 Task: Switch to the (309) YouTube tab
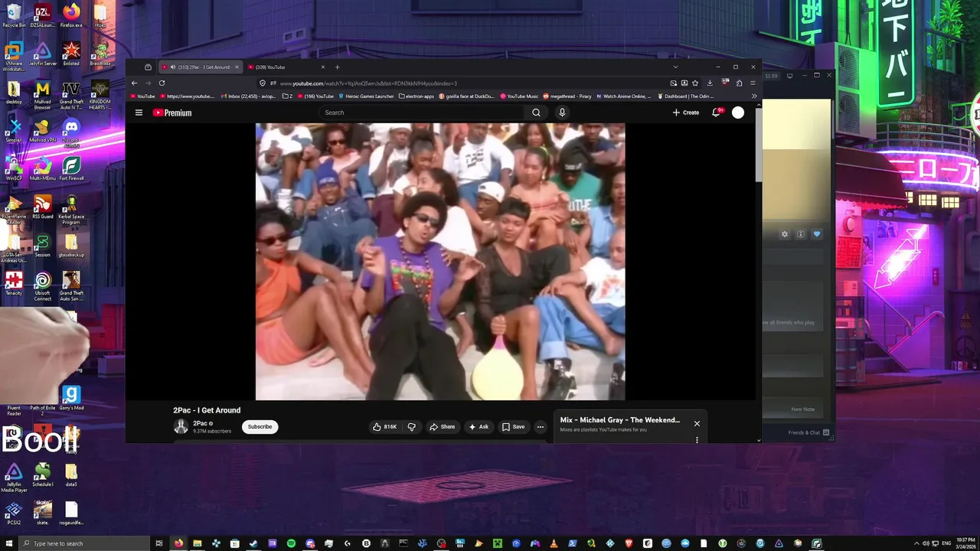(x=286, y=67)
